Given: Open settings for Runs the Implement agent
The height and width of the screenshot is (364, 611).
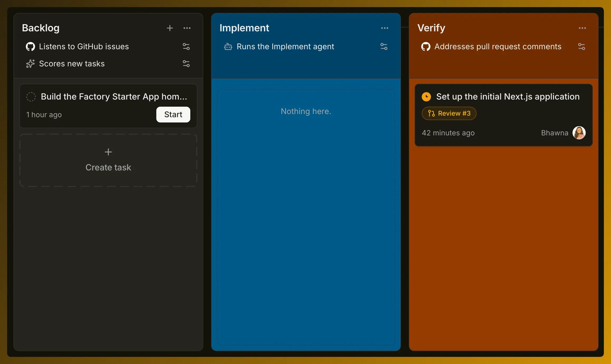Looking at the screenshot, I should tap(384, 47).
